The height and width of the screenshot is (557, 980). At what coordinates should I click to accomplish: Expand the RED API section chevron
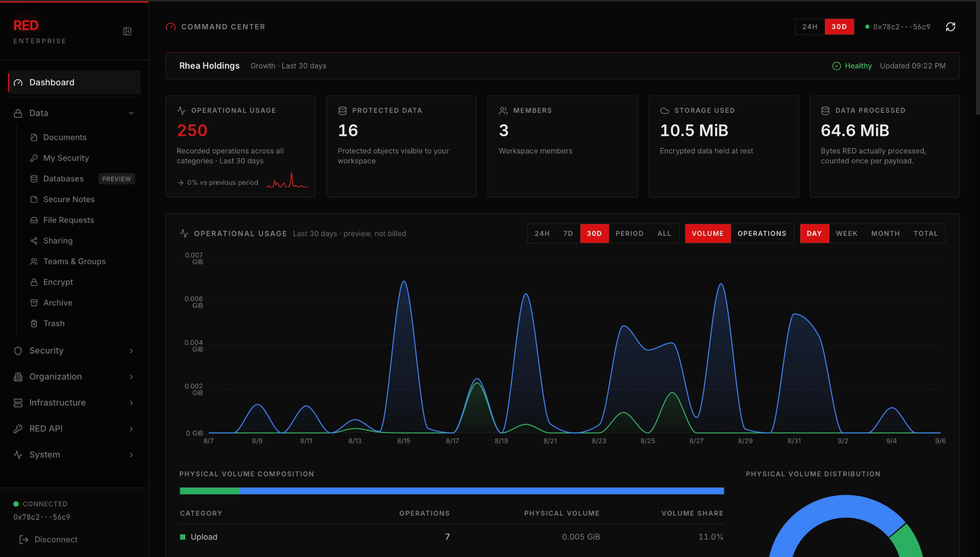coord(131,429)
